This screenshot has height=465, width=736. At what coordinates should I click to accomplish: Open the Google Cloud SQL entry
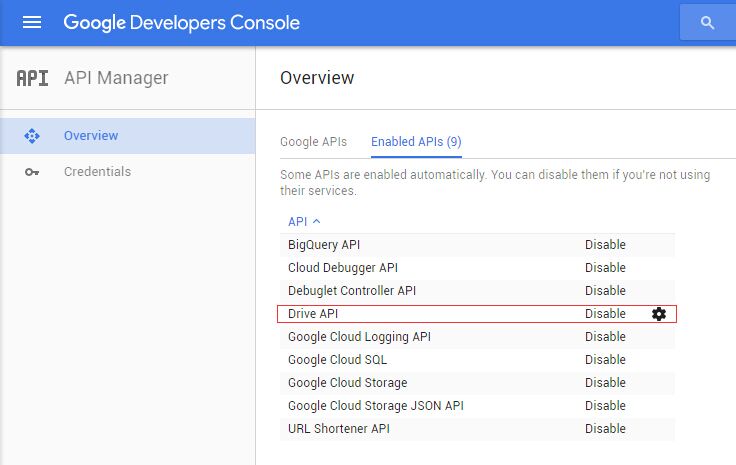337,360
